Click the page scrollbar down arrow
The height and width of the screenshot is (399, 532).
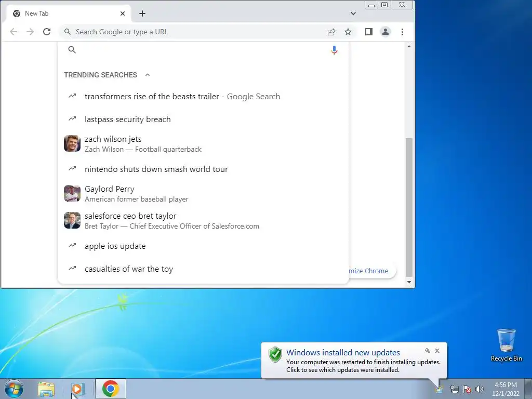click(x=409, y=282)
